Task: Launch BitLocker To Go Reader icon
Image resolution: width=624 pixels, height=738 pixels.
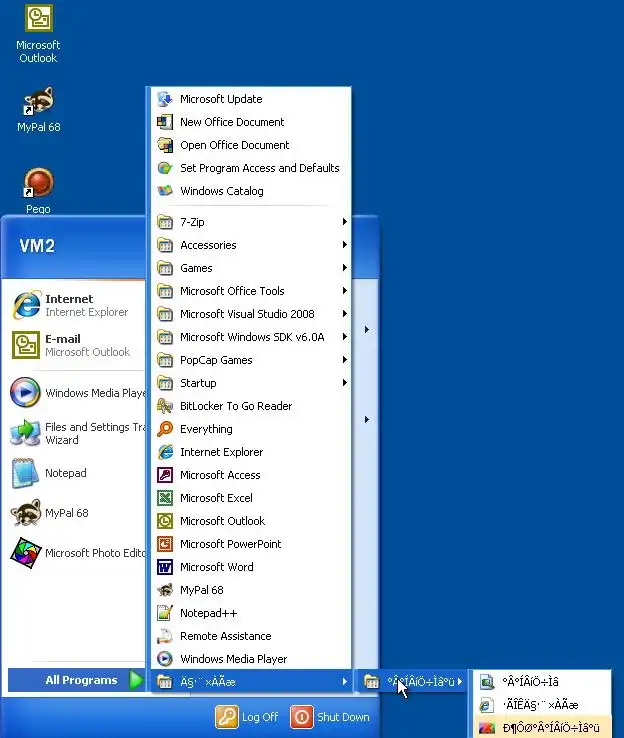Action: pyautogui.click(x=165, y=406)
